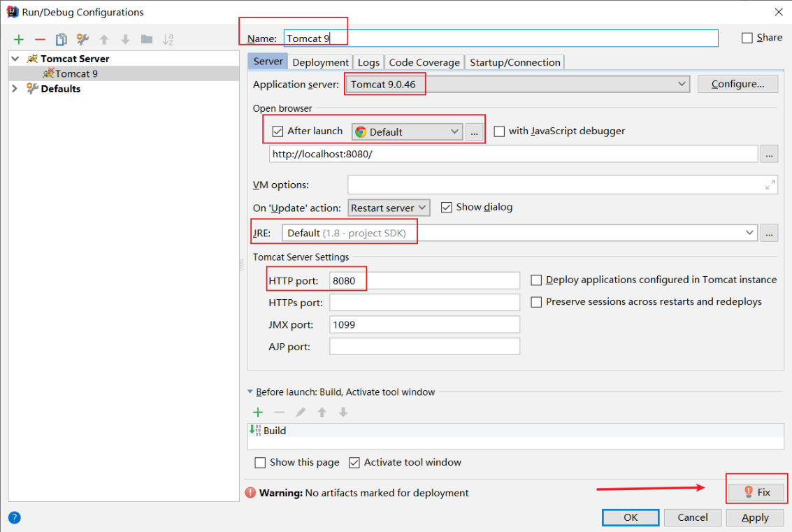
Task: Expand the Defaults tree node
Action: pyautogui.click(x=15, y=88)
